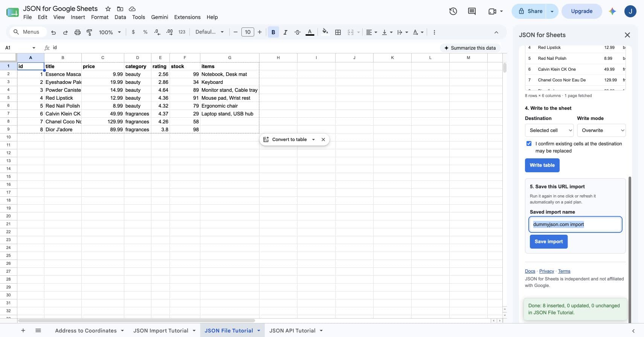Viewport: 644px width, 337px height.
Task: Expand the Convert to table arrow
Action: tap(313, 140)
